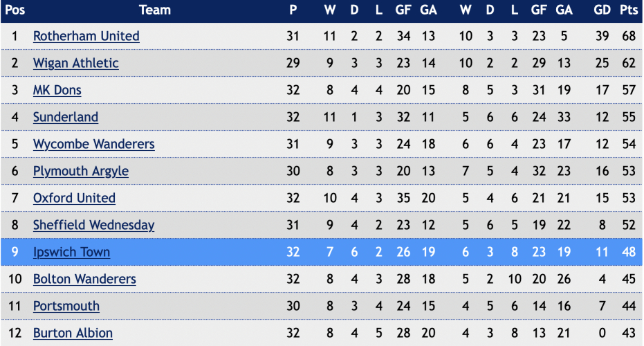Click Burton Albion's goal difference of 0
This screenshot has height=346, width=644.
pos(602,334)
